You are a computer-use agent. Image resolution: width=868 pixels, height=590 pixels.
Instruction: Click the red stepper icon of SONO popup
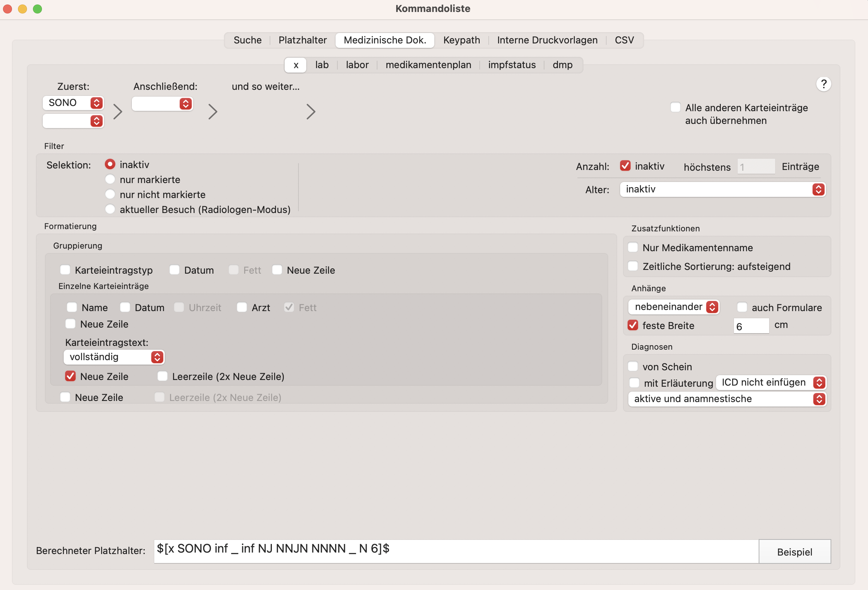coord(97,103)
